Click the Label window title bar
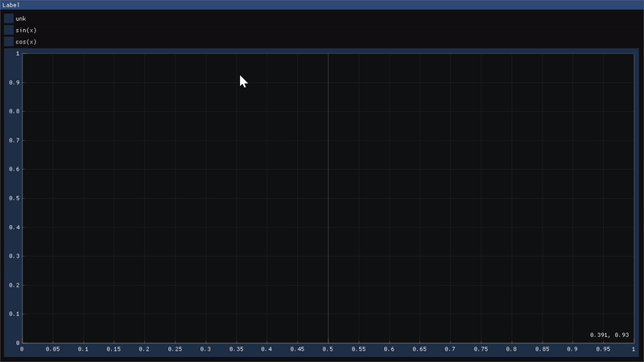This screenshot has width=644, height=362. pos(322,5)
